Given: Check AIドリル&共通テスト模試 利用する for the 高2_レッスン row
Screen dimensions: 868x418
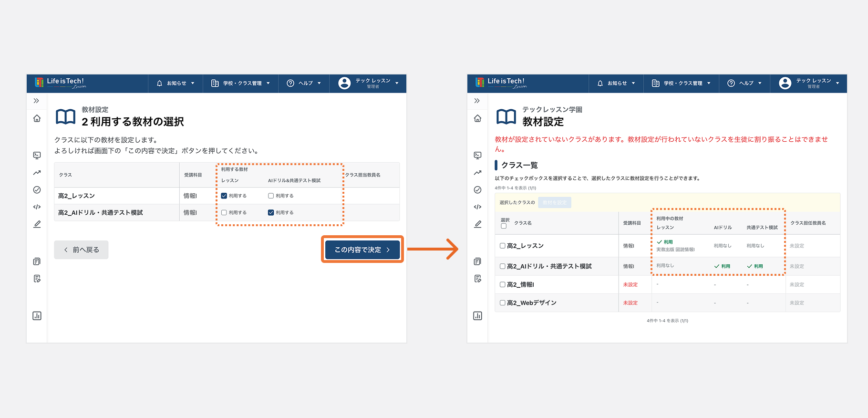Looking at the screenshot, I should (x=271, y=196).
